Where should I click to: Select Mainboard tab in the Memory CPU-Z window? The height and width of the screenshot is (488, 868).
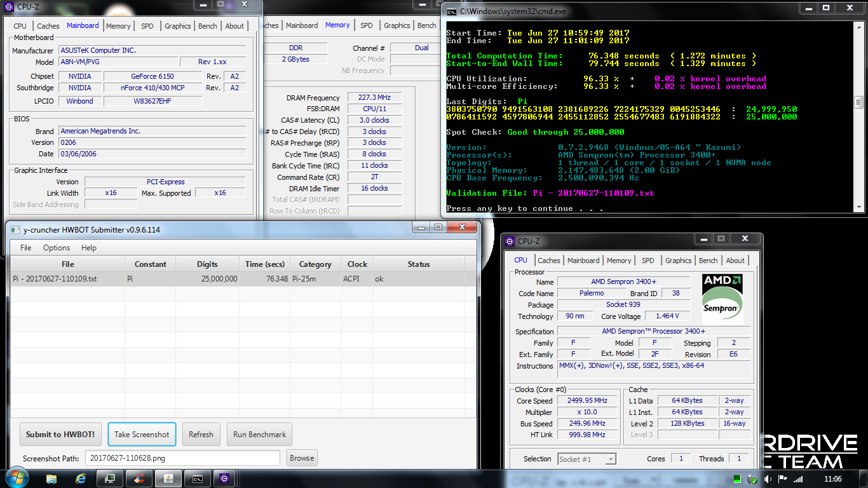tap(302, 25)
